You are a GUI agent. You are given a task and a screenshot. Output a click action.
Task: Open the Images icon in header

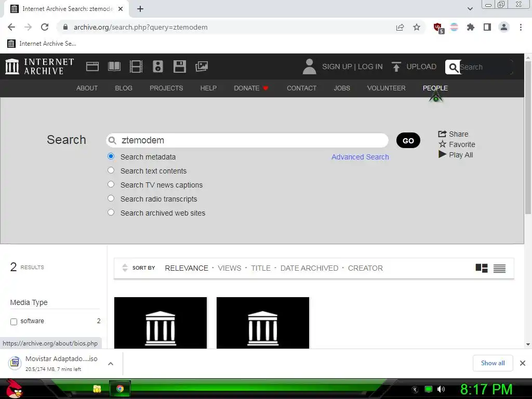click(202, 66)
